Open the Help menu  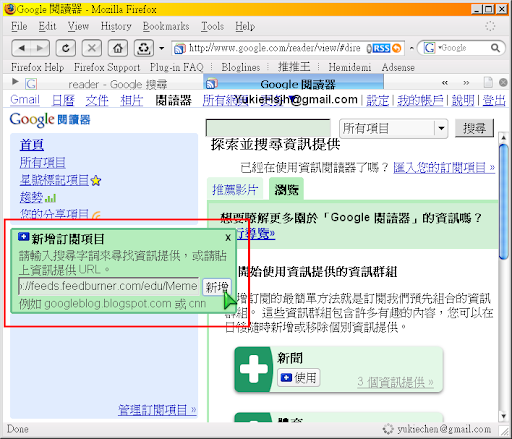pos(245,26)
